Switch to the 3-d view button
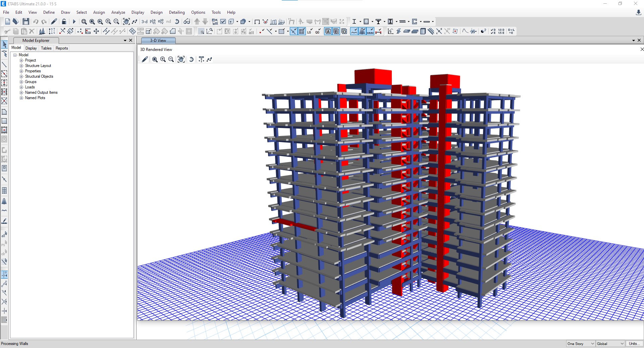Image resolution: width=644 pixels, height=348 pixels. 144,21
